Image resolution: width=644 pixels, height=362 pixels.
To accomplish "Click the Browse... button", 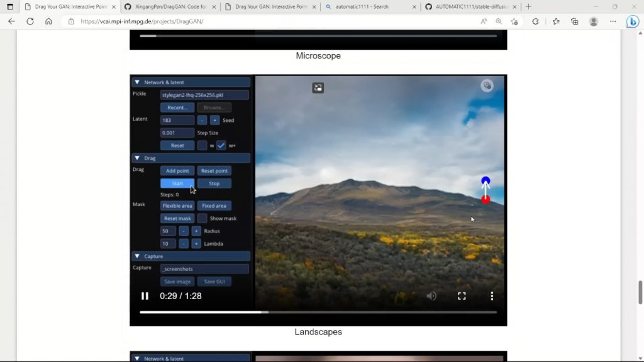I will [214, 107].
